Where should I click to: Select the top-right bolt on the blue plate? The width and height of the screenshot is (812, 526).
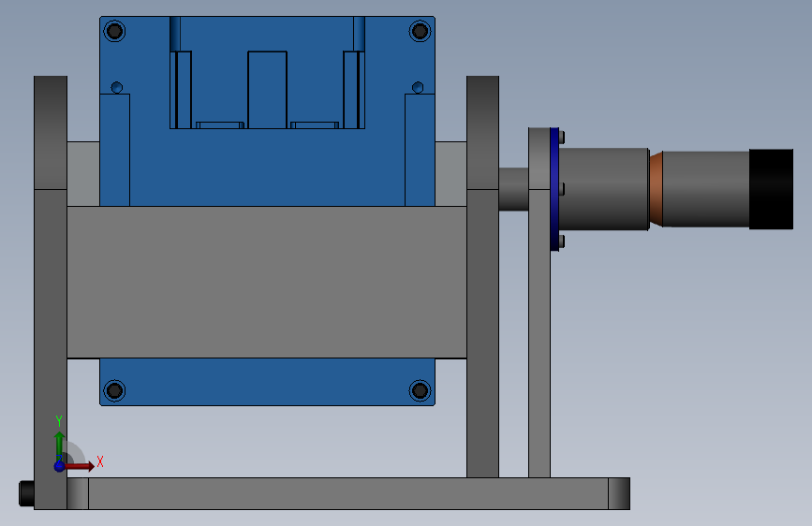(x=420, y=31)
